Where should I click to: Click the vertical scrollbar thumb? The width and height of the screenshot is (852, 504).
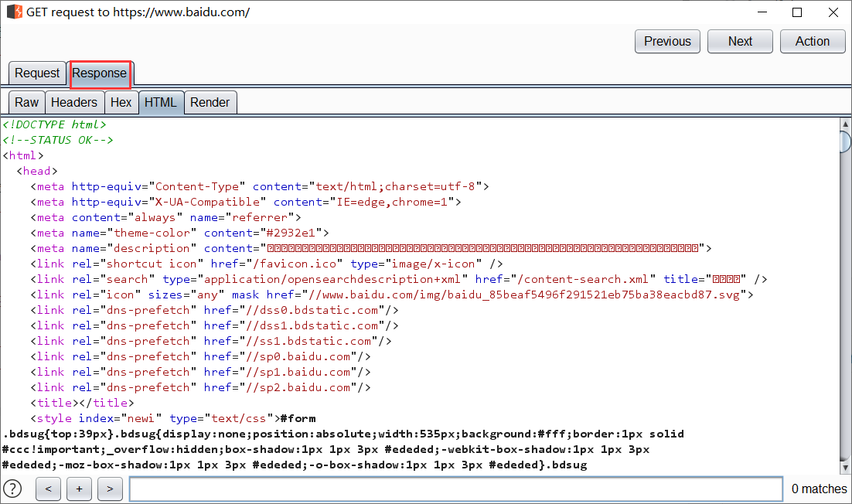(846, 141)
